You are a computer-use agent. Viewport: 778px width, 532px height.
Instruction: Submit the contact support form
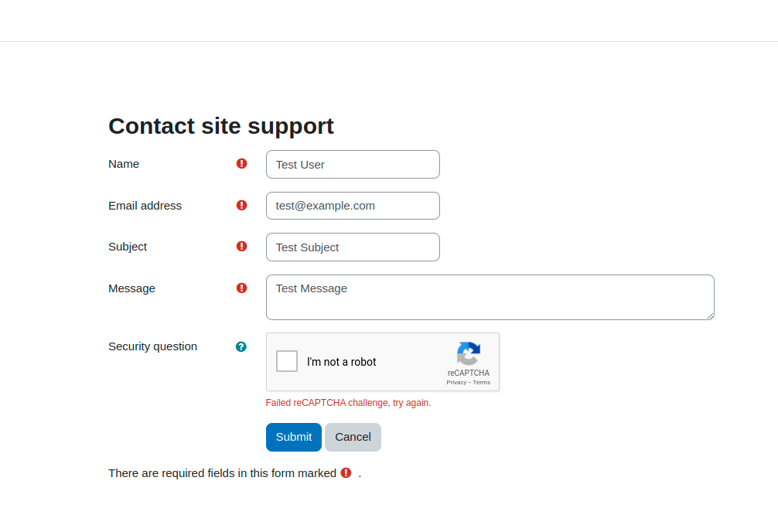(x=294, y=437)
